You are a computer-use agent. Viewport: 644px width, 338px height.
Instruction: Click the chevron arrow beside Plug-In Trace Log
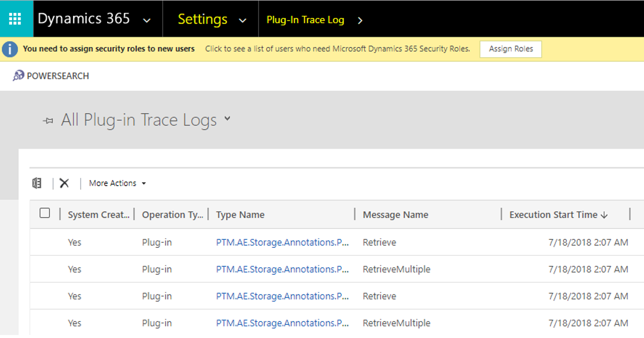pyautogui.click(x=360, y=21)
